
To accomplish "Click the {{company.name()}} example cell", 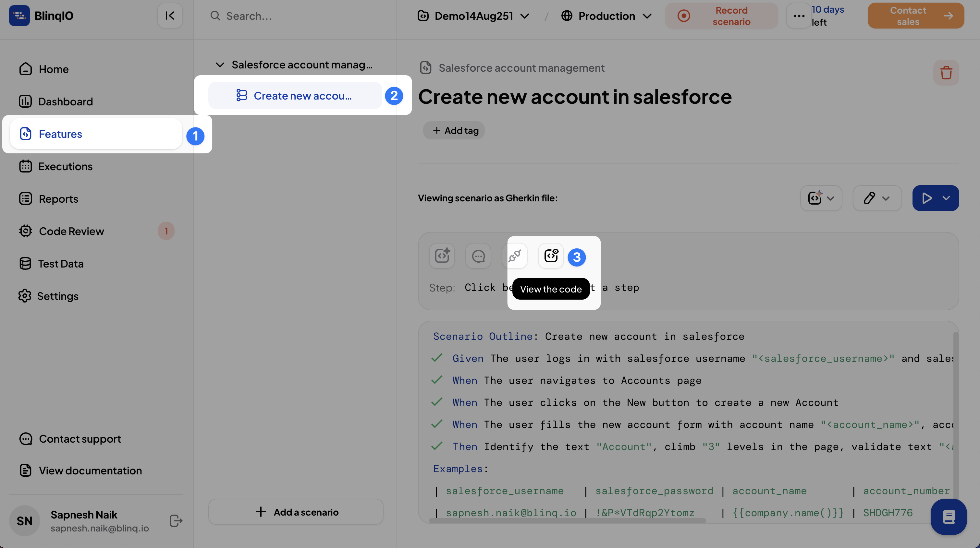I will click(788, 513).
